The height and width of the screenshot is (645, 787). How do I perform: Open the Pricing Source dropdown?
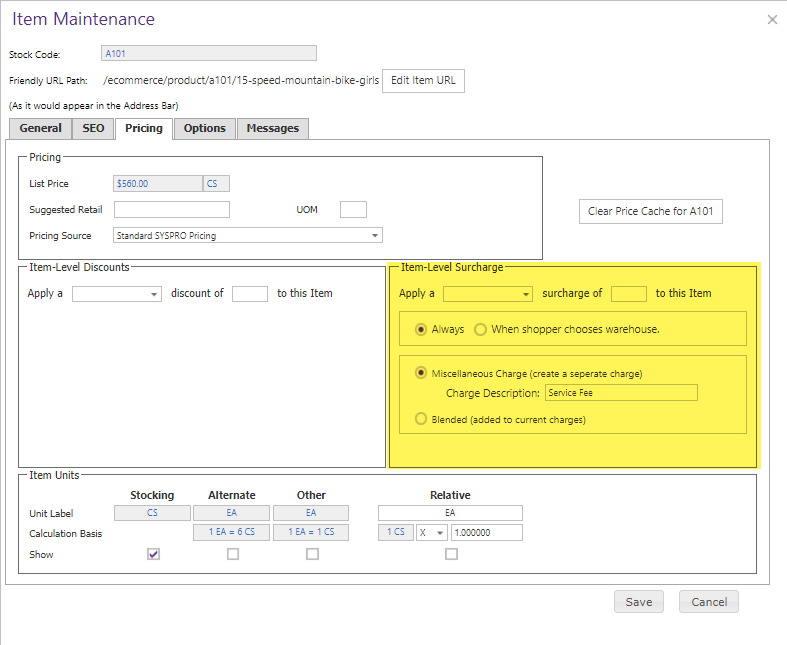point(248,235)
